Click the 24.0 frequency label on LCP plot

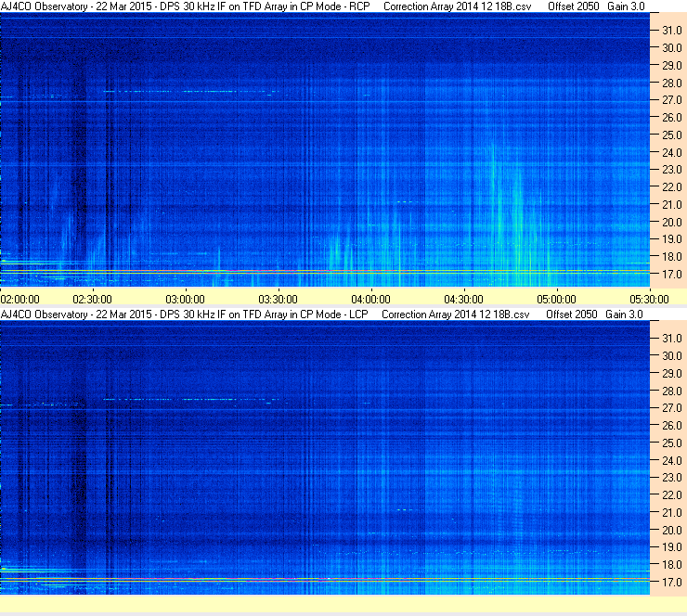[x=671, y=460]
